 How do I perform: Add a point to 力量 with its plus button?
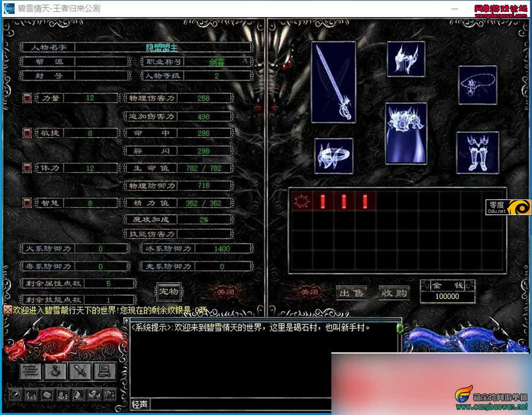pyautogui.click(x=27, y=98)
